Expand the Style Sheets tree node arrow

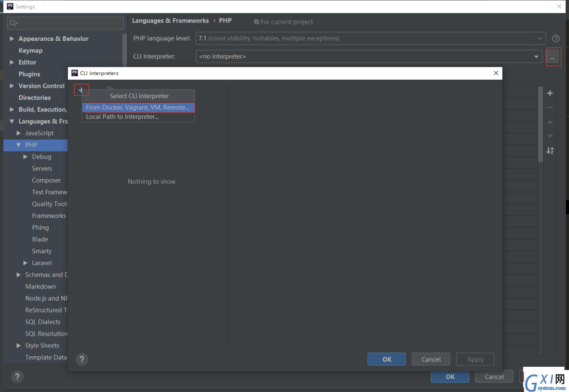click(19, 346)
